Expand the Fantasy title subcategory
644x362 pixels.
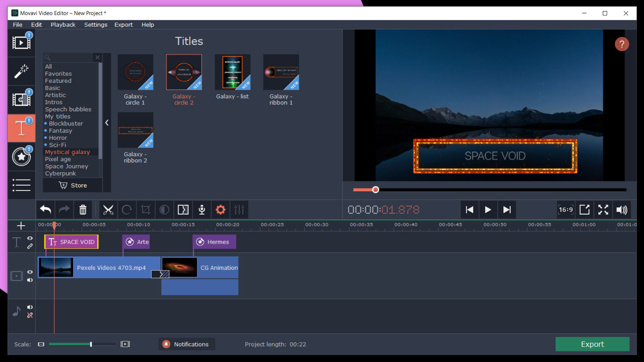[x=60, y=130]
